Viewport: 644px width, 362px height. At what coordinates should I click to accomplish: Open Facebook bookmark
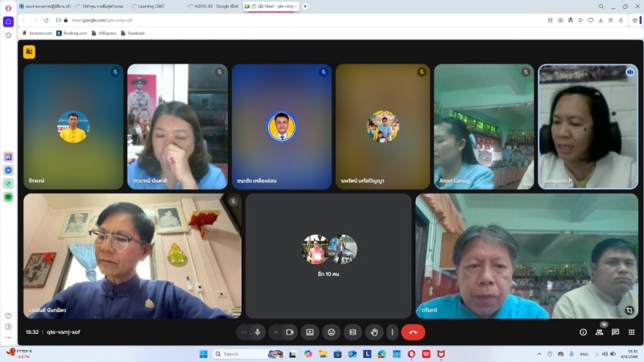[x=133, y=33]
